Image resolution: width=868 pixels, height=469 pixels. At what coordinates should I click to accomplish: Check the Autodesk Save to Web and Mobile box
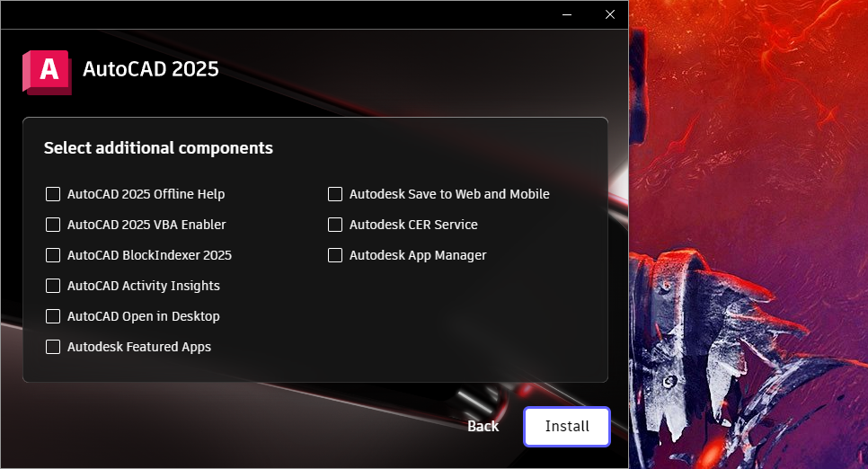tap(335, 194)
